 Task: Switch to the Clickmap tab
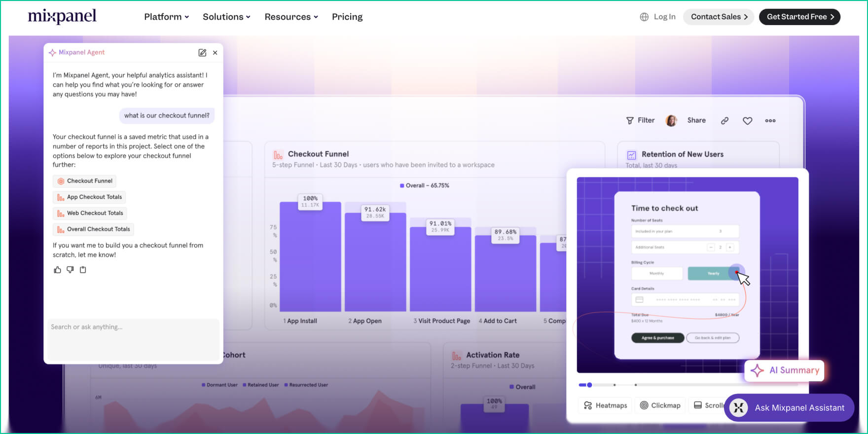point(660,405)
